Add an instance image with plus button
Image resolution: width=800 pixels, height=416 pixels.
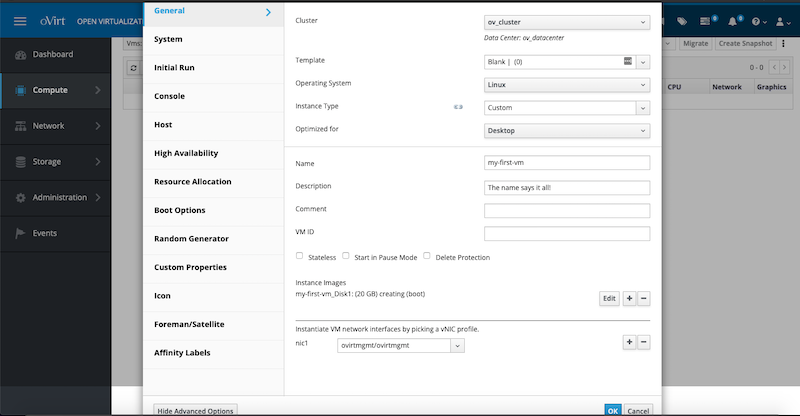[630, 299]
